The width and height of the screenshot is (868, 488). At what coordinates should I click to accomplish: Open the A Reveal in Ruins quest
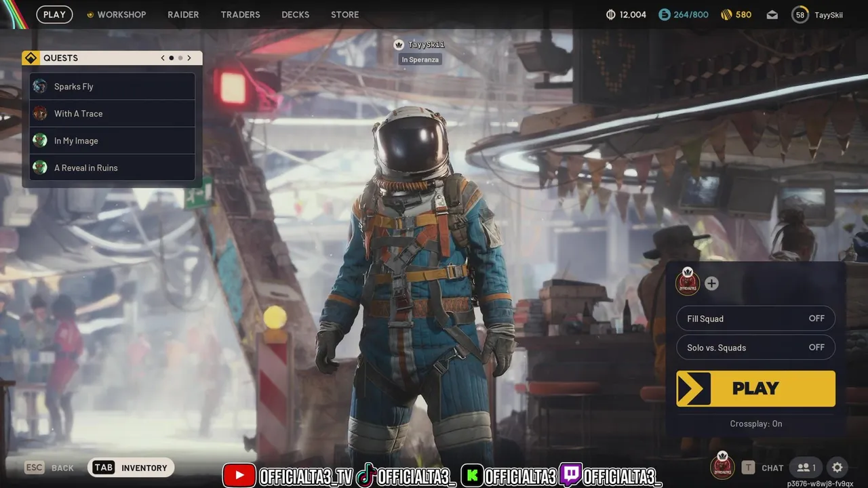(x=113, y=167)
